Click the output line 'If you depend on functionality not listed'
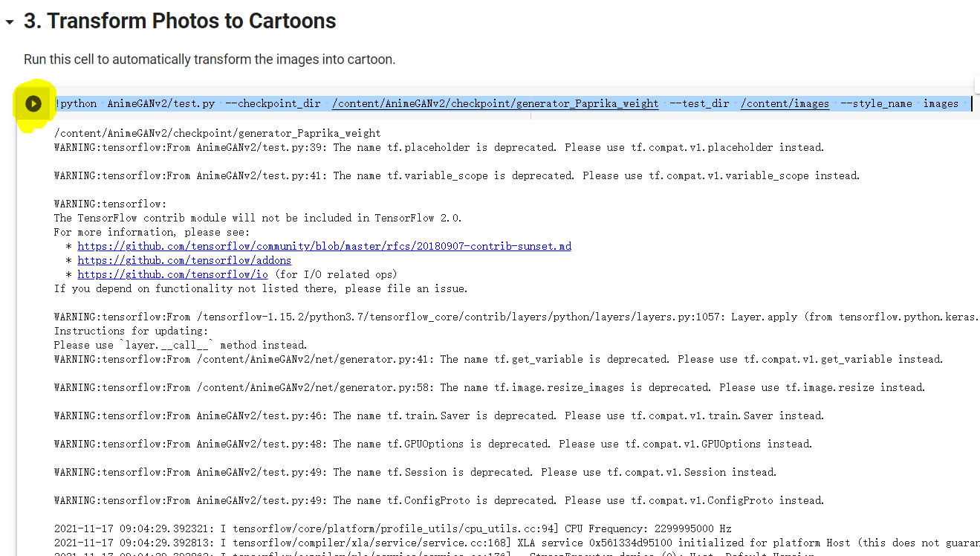Screen dimensions: 980x556 click(x=261, y=288)
